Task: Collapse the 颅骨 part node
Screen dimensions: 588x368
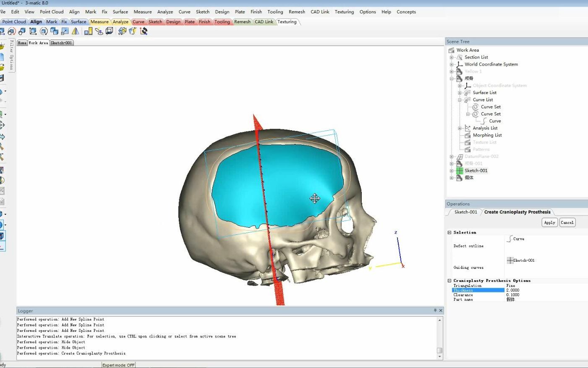Action: coord(452,79)
